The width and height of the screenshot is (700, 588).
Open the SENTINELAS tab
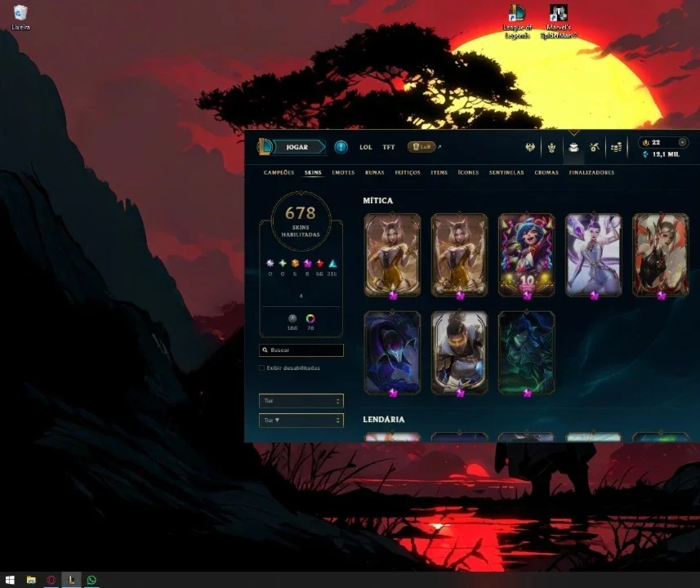pyautogui.click(x=506, y=172)
